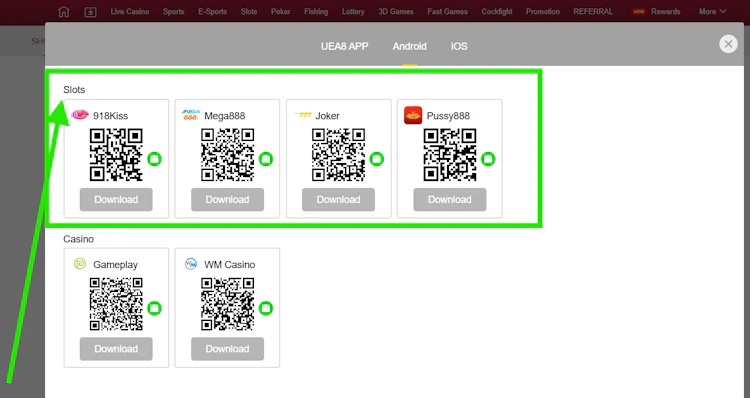Click the Mega888 label text
This screenshot has width=750, height=398.
pos(225,116)
